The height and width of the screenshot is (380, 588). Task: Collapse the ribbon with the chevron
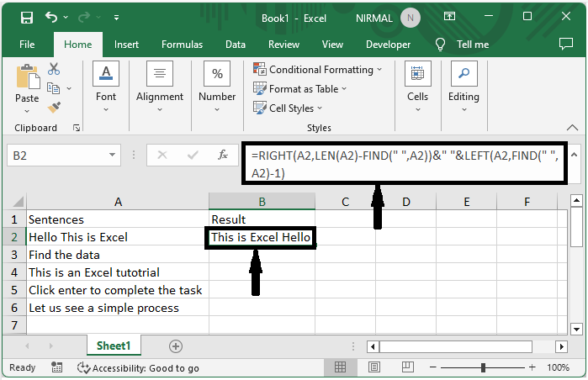tap(572, 128)
